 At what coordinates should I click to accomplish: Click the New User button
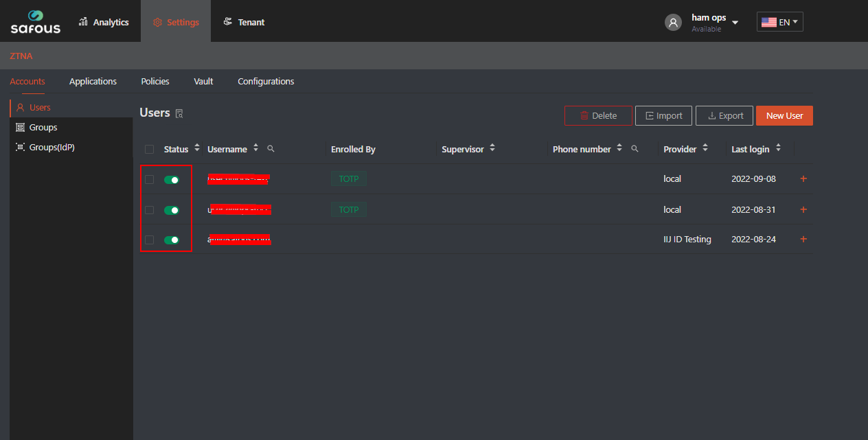click(784, 116)
